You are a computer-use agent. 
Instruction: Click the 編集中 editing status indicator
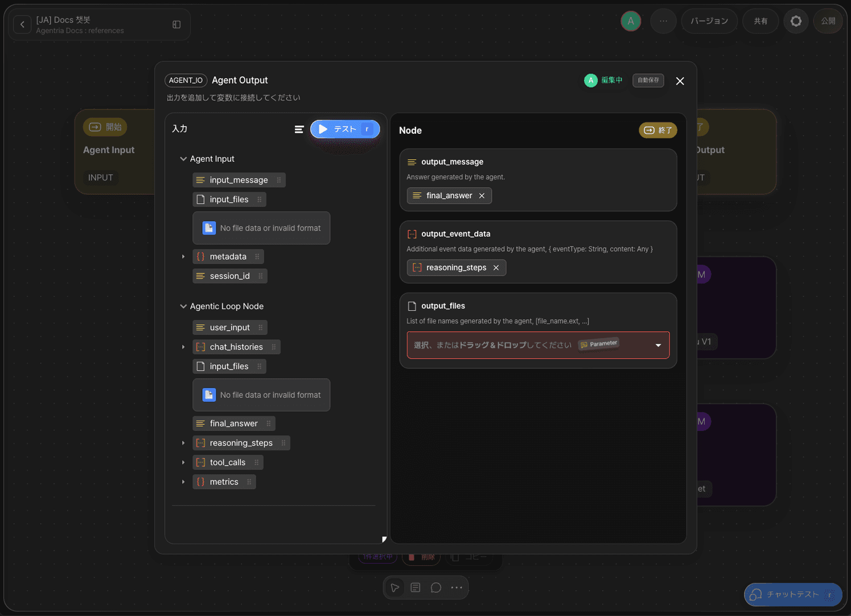point(603,80)
